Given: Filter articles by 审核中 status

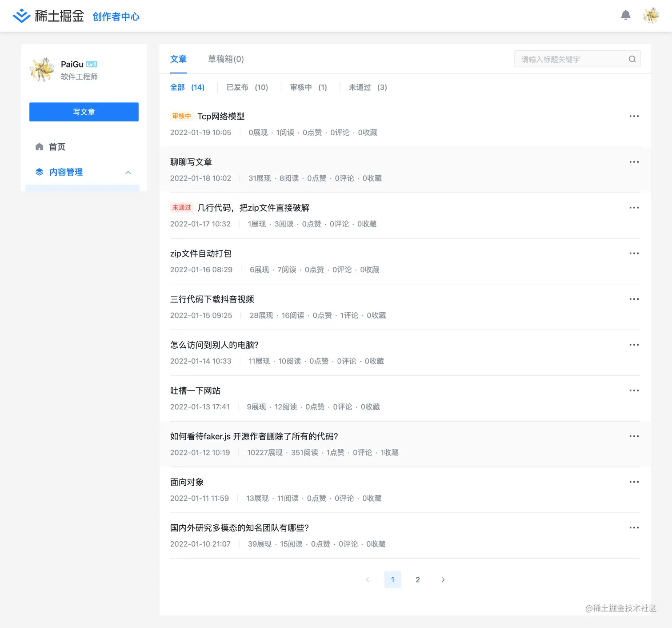Looking at the screenshot, I should click(x=308, y=87).
